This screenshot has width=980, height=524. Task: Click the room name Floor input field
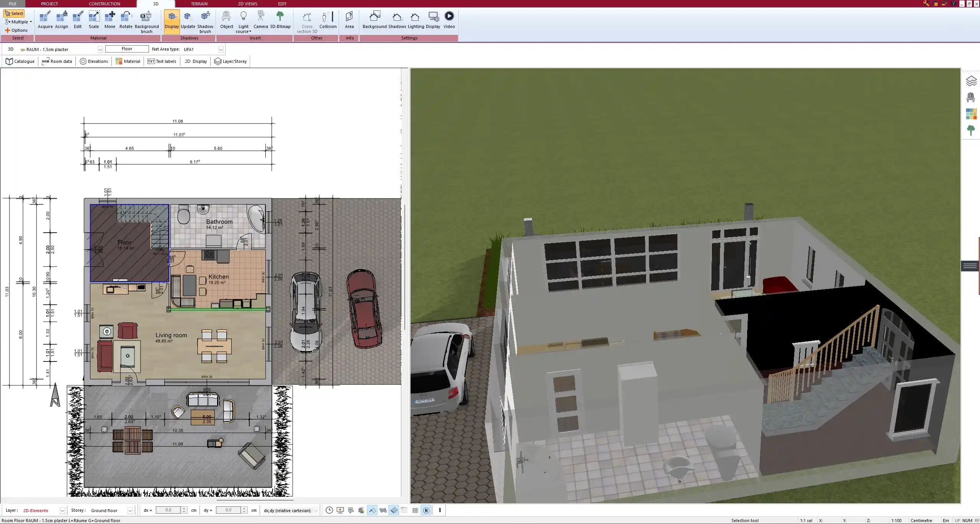[127, 49]
